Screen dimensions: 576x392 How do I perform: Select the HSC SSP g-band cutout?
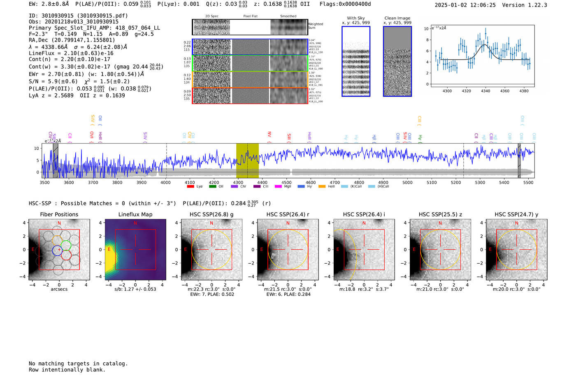coord(211,250)
